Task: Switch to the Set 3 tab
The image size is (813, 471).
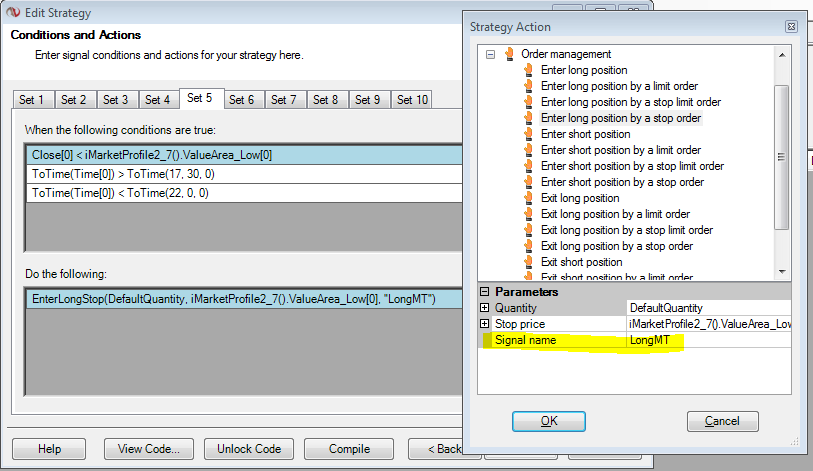Action: (117, 100)
